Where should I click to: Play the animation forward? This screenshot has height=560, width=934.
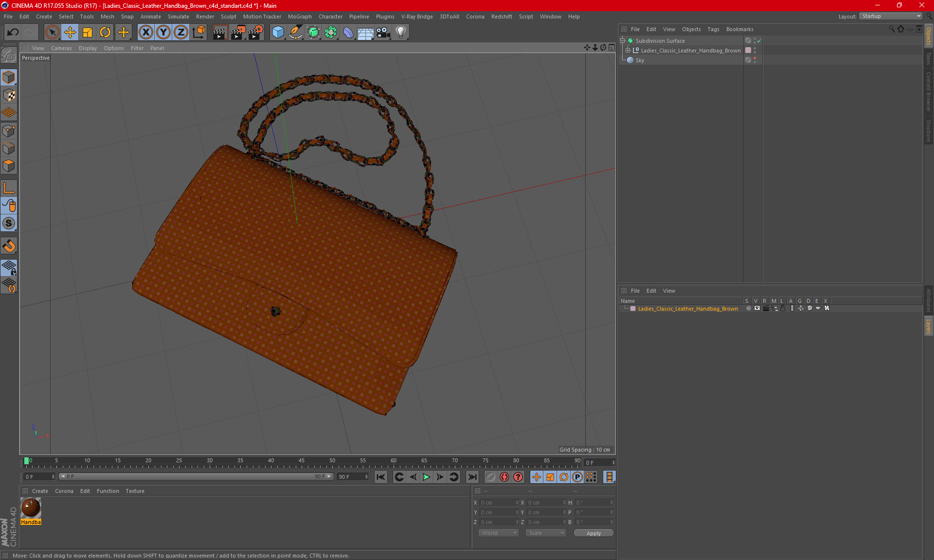coord(426,477)
